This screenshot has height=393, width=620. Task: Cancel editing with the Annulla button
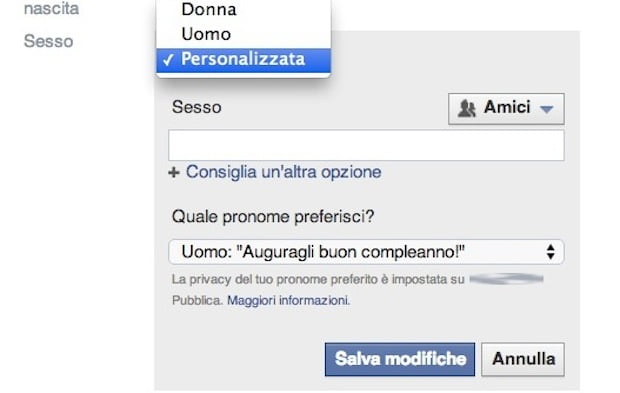(523, 359)
